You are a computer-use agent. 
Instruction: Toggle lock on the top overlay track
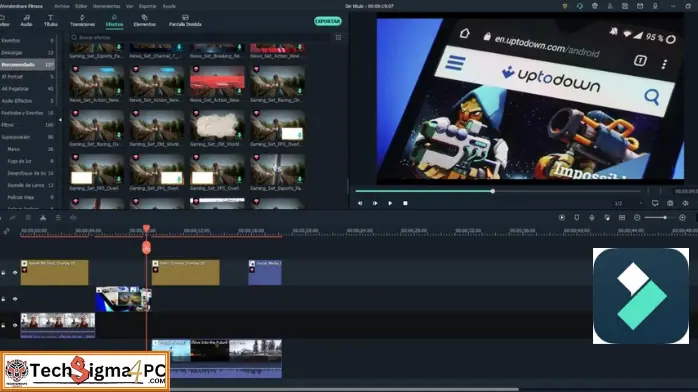pos(3,272)
